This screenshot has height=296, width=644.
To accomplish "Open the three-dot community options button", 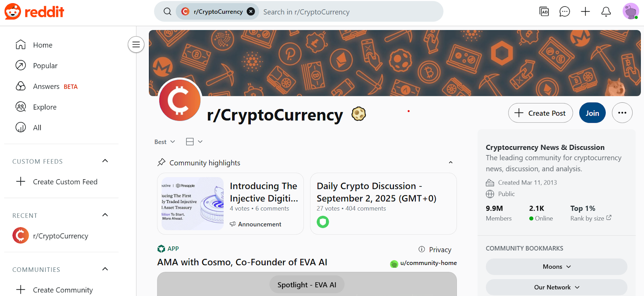I will (x=622, y=113).
